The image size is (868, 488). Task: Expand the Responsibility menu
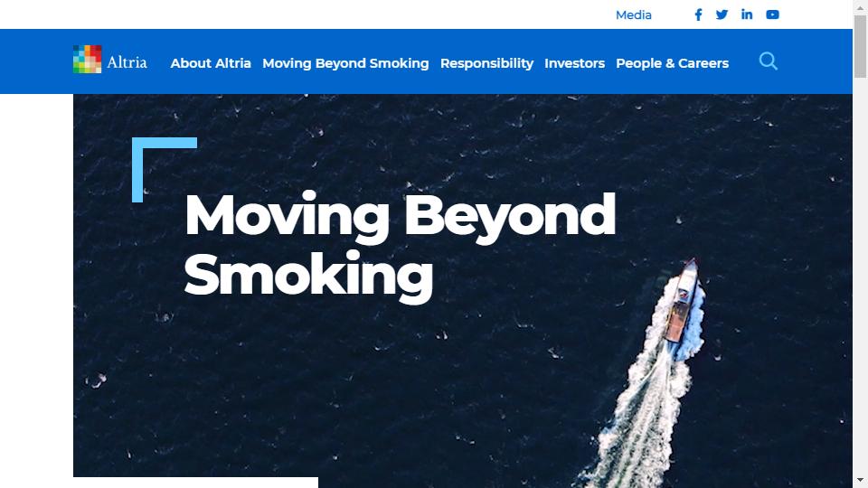coord(486,63)
